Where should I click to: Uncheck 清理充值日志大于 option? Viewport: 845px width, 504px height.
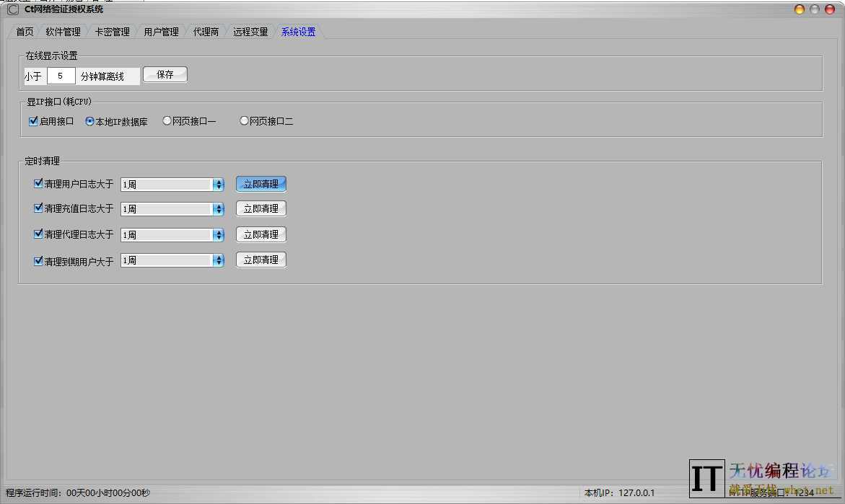click(x=38, y=208)
